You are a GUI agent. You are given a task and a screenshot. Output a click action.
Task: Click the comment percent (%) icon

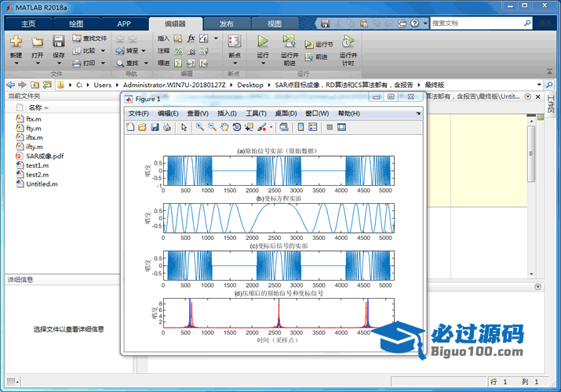tap(178, 51)
